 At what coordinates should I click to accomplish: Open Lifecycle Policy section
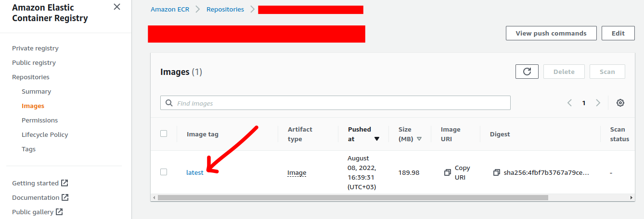(45, 134)
